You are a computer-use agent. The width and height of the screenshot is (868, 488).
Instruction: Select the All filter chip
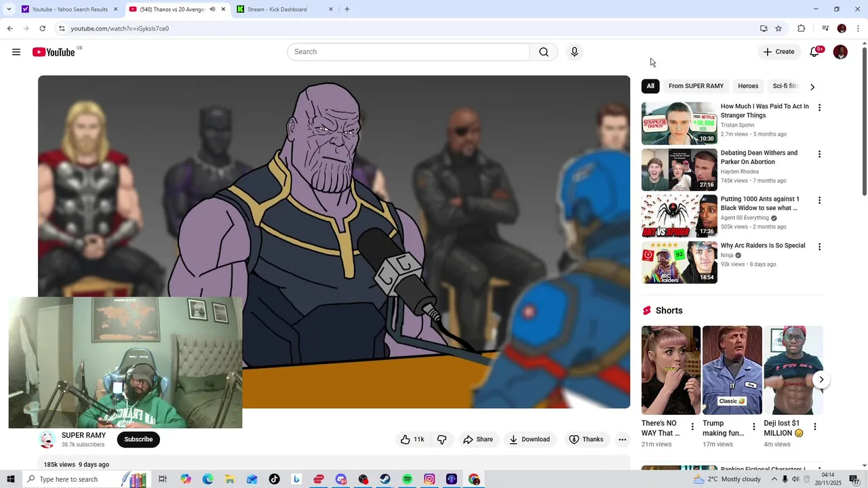[650, 86]
